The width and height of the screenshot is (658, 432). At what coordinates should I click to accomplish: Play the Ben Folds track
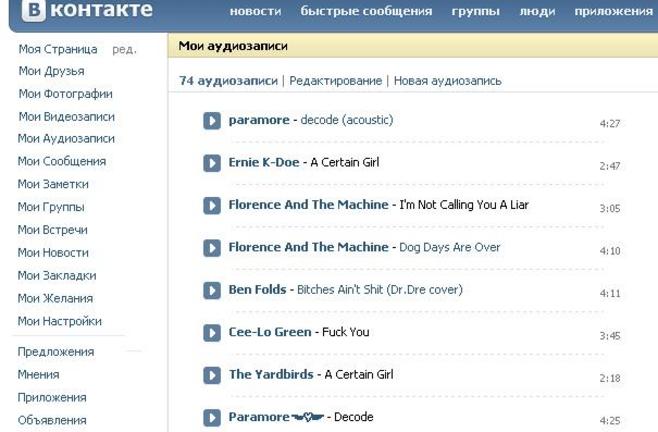[x=212, y=290]
